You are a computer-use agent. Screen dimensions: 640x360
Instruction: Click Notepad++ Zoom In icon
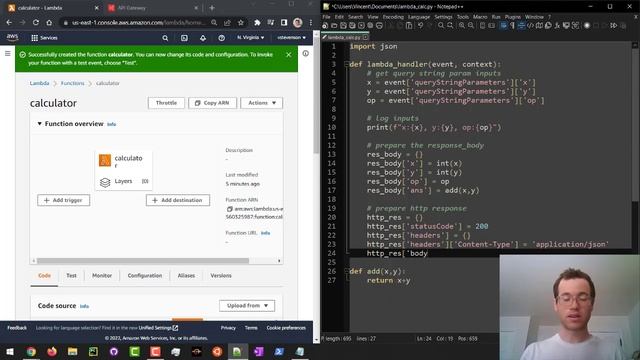(x=462, y=25)
